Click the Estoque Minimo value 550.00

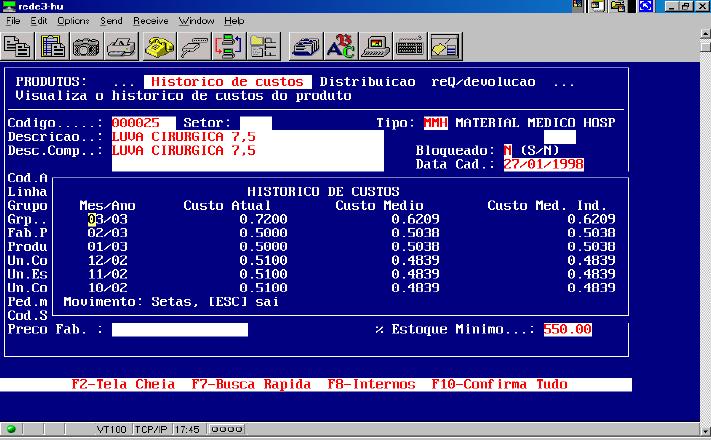[568, 329]
